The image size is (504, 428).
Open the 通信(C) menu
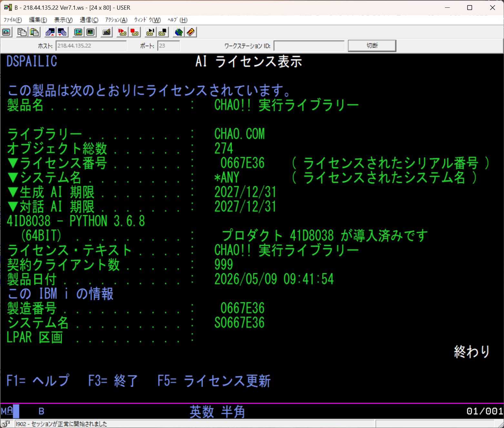[x=89, y=20]
